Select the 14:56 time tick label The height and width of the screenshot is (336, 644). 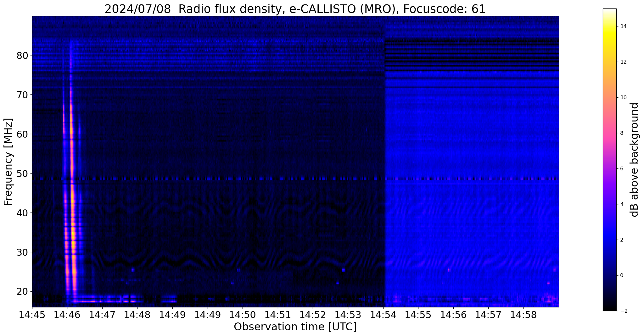tap(453, 315)
